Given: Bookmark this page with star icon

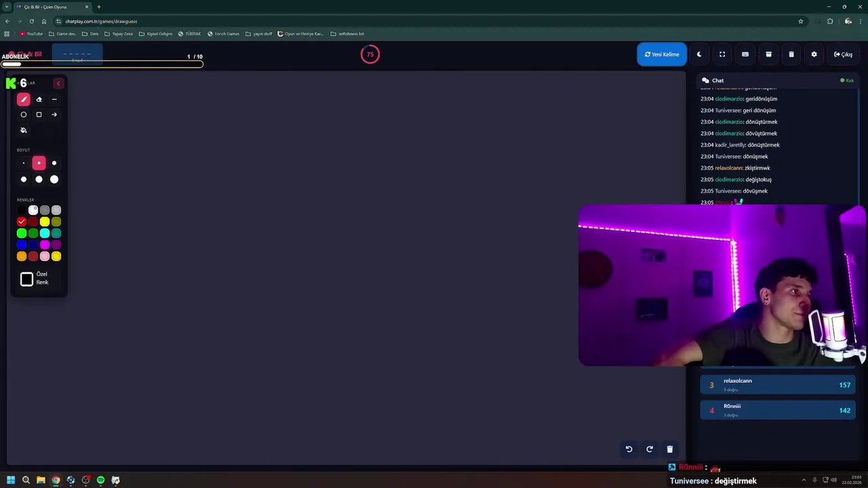Looking at the screenshot, I should (x=801, y=21).
